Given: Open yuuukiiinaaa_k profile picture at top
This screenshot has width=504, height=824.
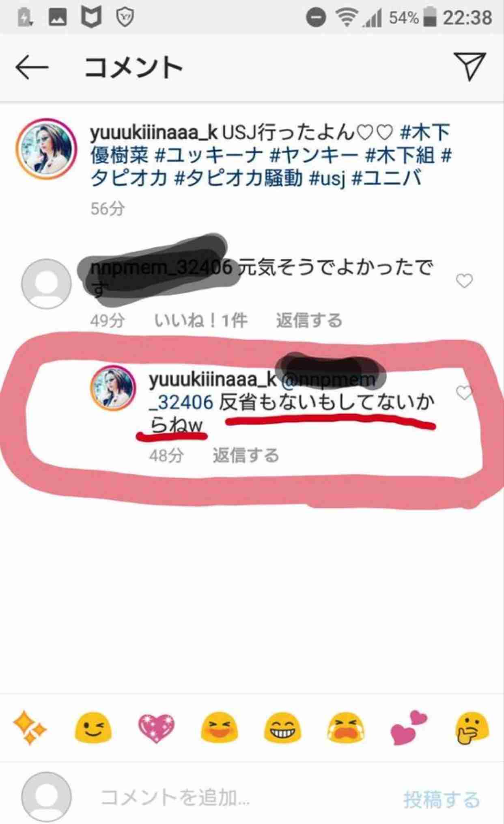Looking at the screenshot, I should 47,149.
